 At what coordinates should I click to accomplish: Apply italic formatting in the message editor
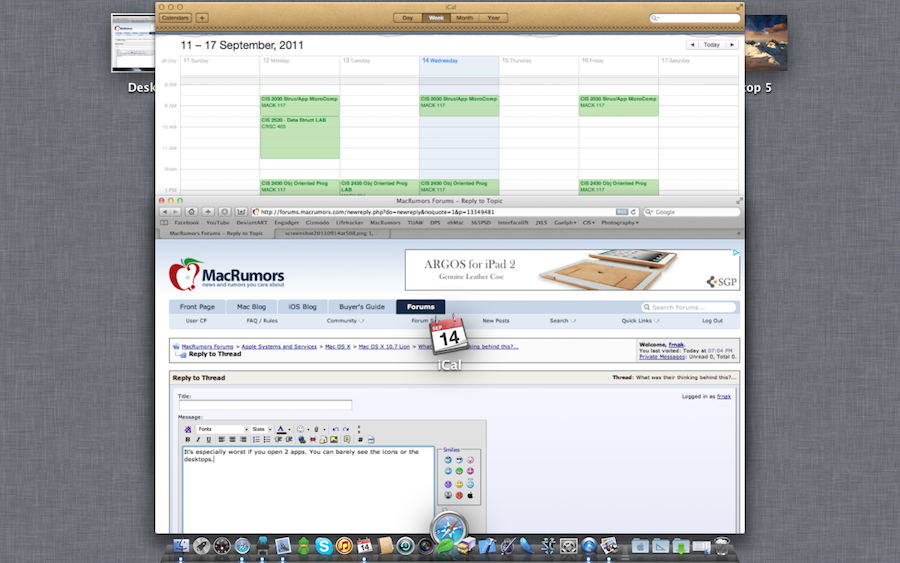coord(197,440)
